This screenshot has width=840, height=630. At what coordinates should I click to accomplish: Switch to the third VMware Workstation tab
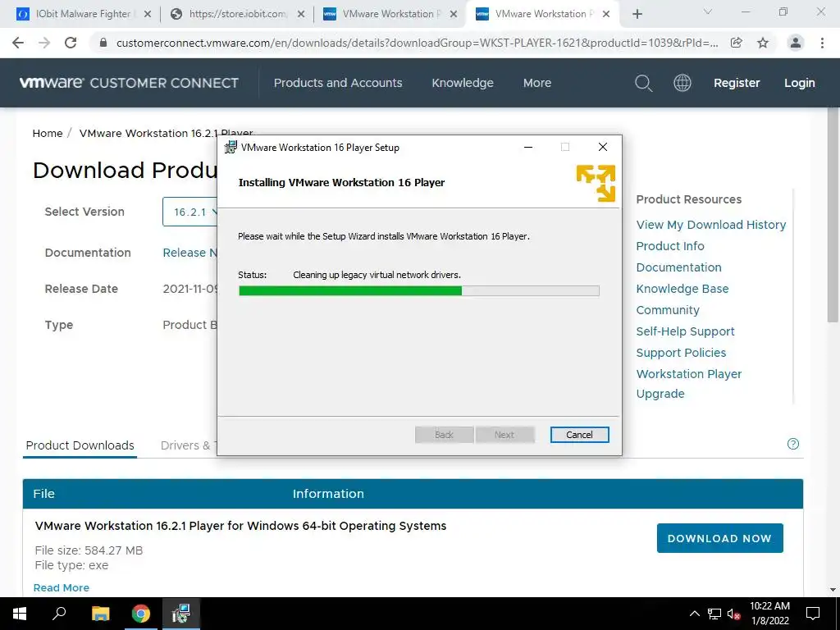pyautogui.click(x=391, y=14)
